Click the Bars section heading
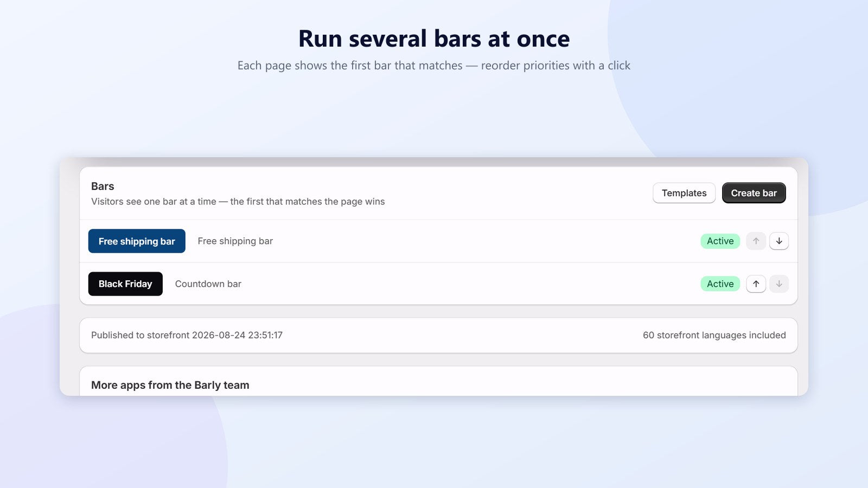 [103, 186]
